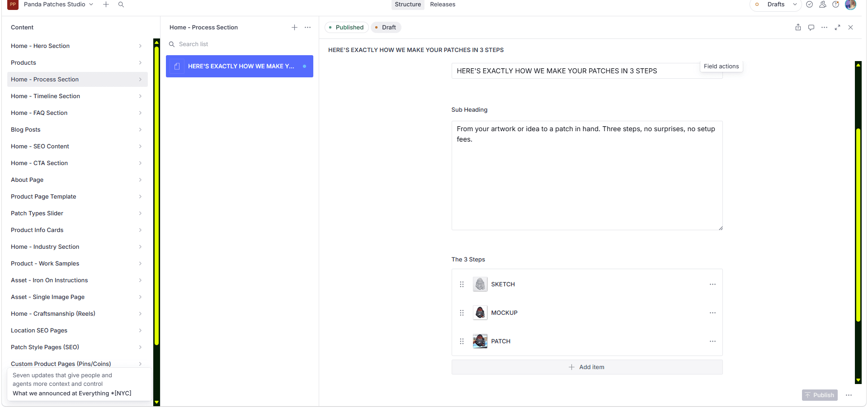
Task: Create new document with plus in list pane
Action: click(x=294, y=27)
